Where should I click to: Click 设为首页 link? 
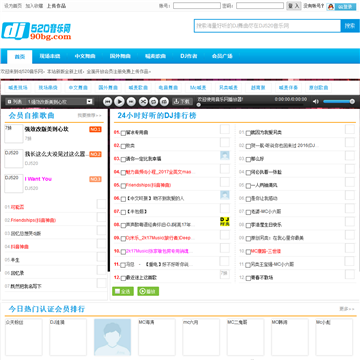point(13,6)
